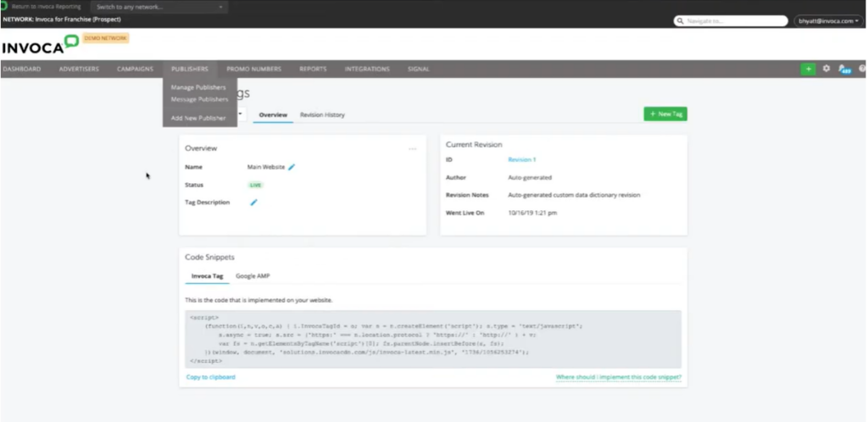Click the Code Snippets heading
Viewport: 868px width, 422px height.
pyautogui.click(x=209, y=257)
